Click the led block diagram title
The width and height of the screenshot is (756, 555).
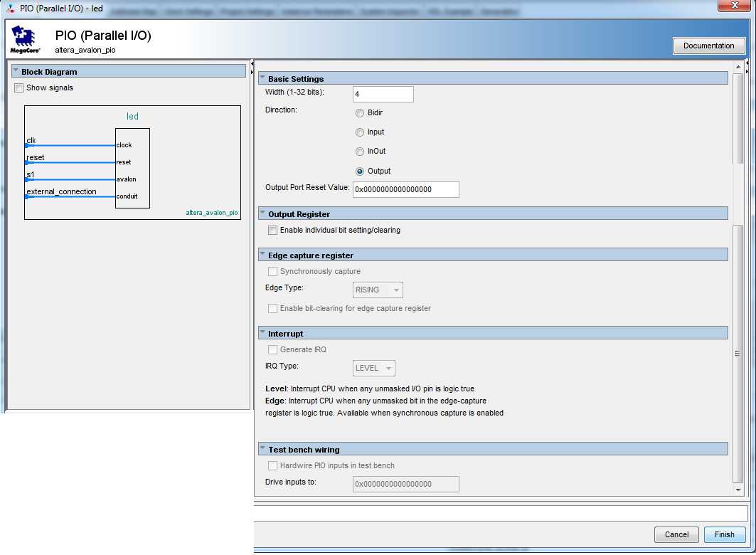[x=132, y=116]
